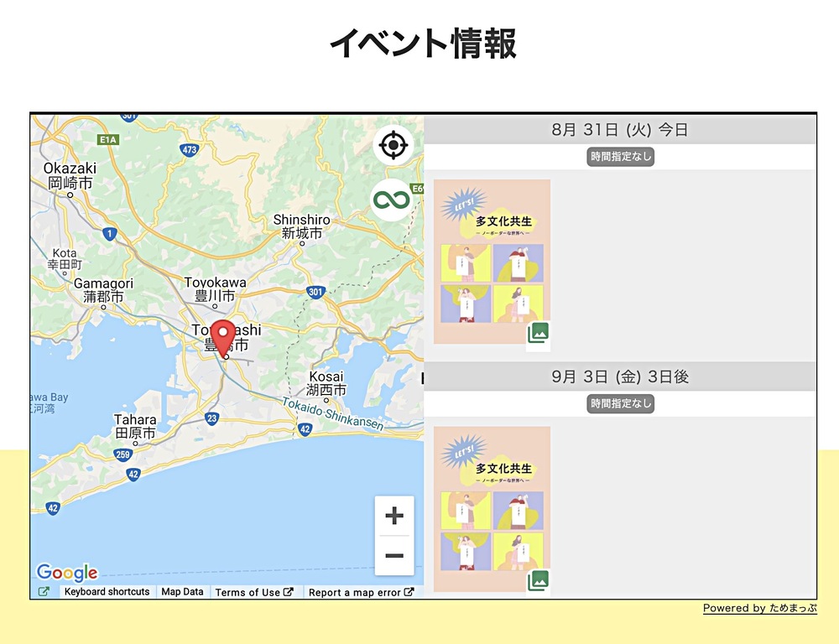The width and height of the screenshot is (839, 644).
Task: Open the Terms of Use link
Action: 254,592
